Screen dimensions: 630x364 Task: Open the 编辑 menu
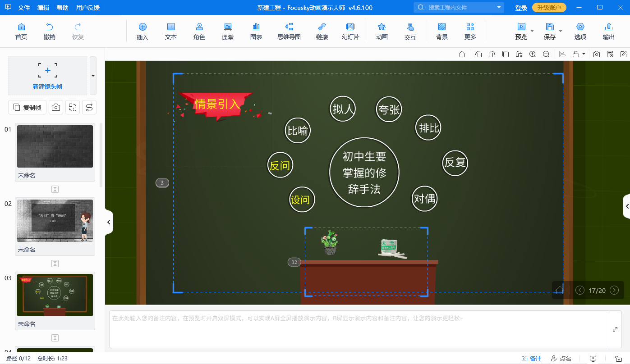coord(43,8)
